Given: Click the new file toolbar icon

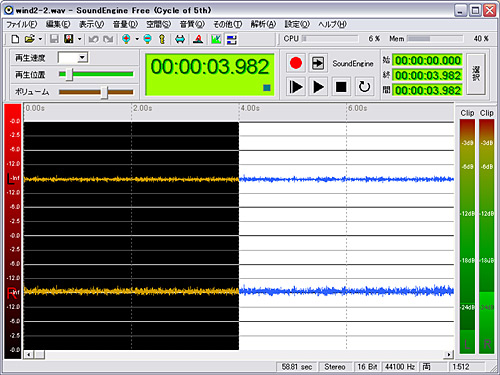Looking at the screenshot, I should tap(15, 39).
